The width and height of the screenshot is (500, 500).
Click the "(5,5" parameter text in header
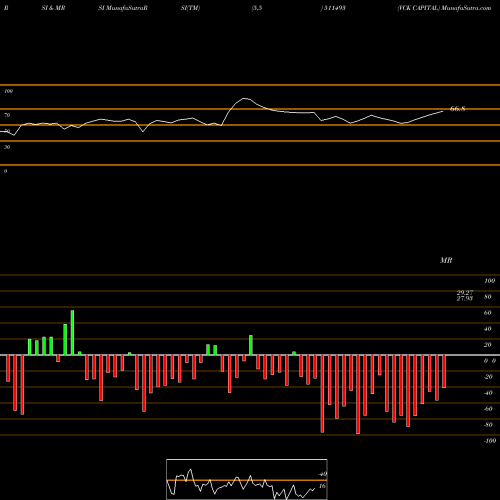pyautogui.click(x=257, y=8)
